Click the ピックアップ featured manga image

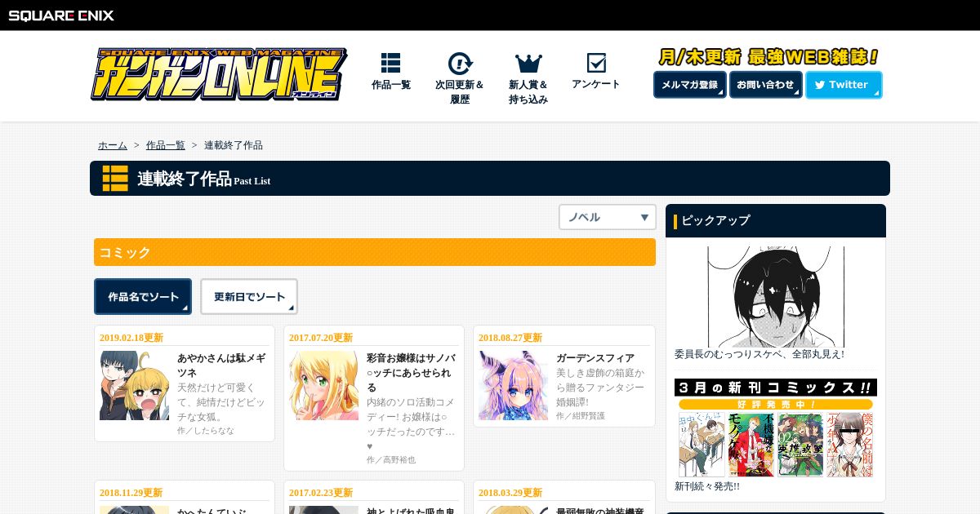(x=776, y=297)
